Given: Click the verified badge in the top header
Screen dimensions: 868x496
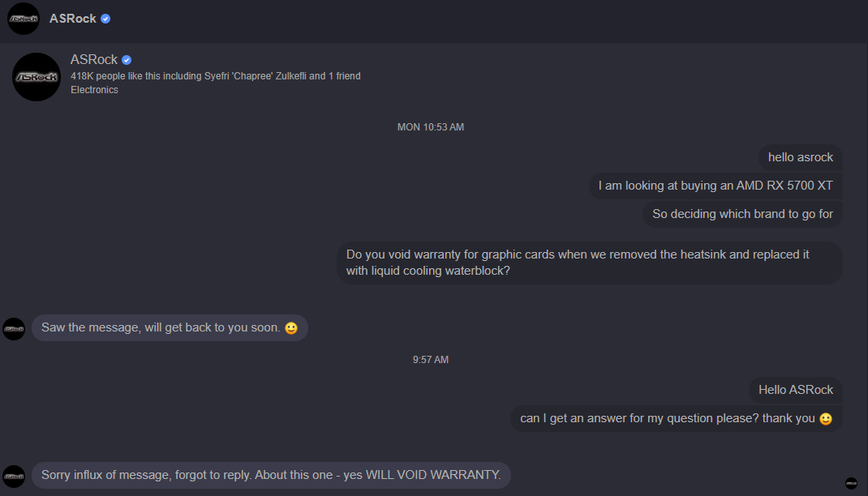Looking at the screenshot, I should tap(105, 19).
